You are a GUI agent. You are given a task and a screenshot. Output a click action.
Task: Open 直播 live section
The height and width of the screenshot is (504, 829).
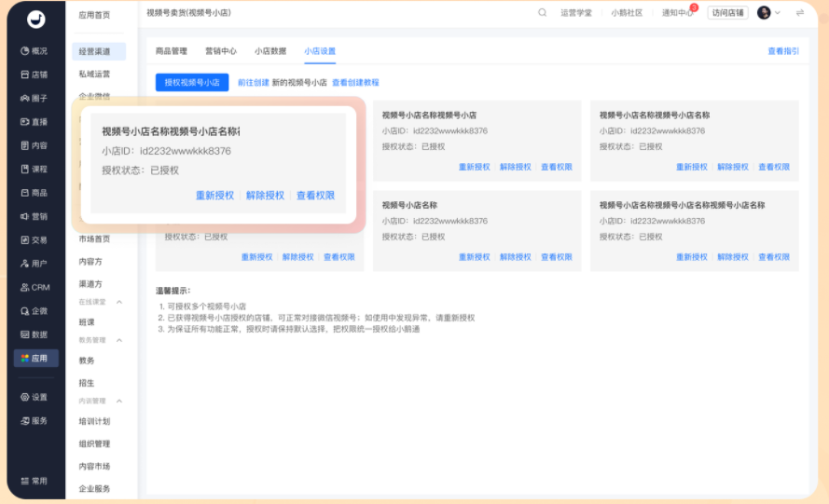(35, 121)
